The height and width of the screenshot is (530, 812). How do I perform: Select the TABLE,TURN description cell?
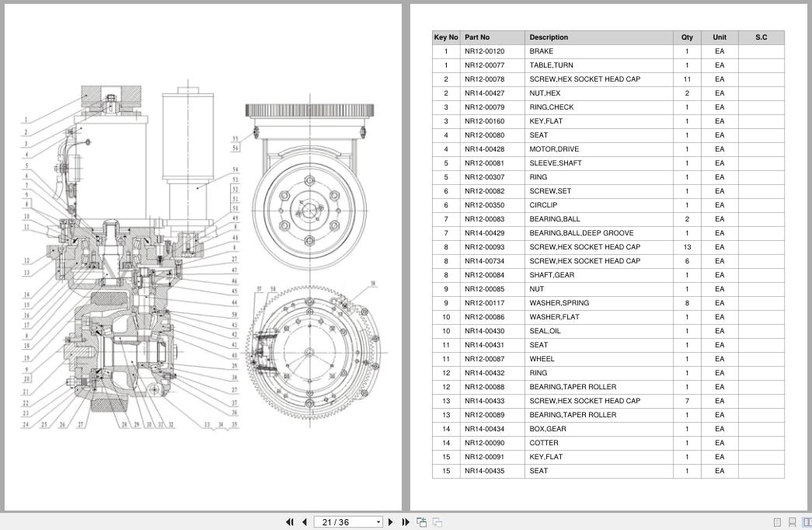(x=598, y=65)
